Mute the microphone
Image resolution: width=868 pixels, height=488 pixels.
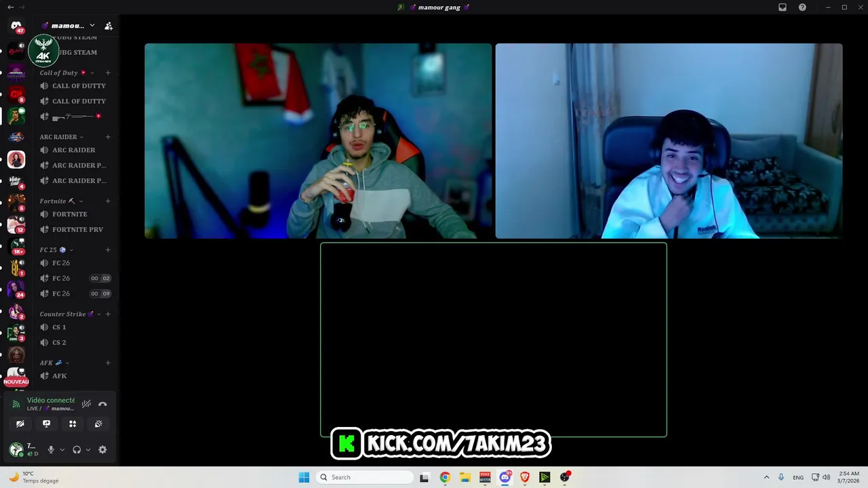(x=50, y=449)
